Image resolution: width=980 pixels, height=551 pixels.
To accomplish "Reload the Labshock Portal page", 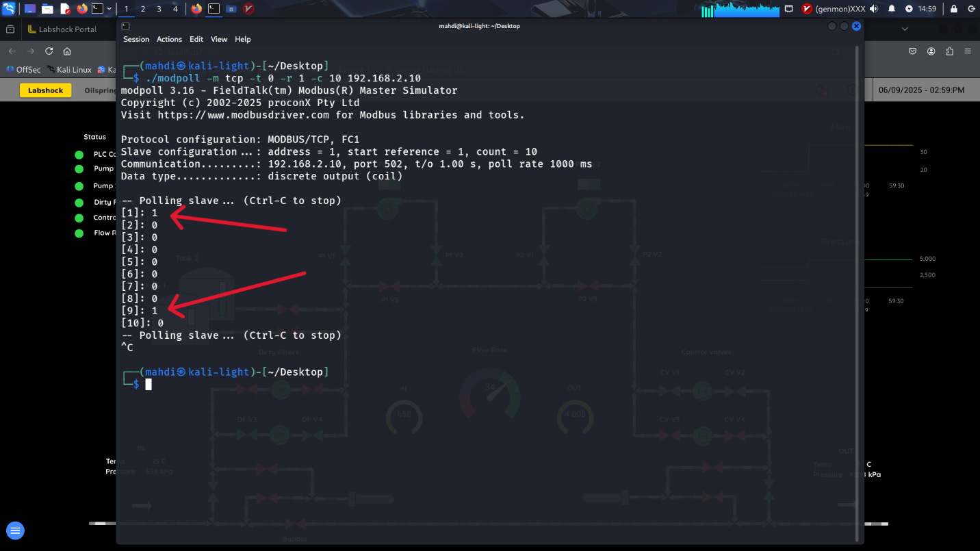I will 49,51.
